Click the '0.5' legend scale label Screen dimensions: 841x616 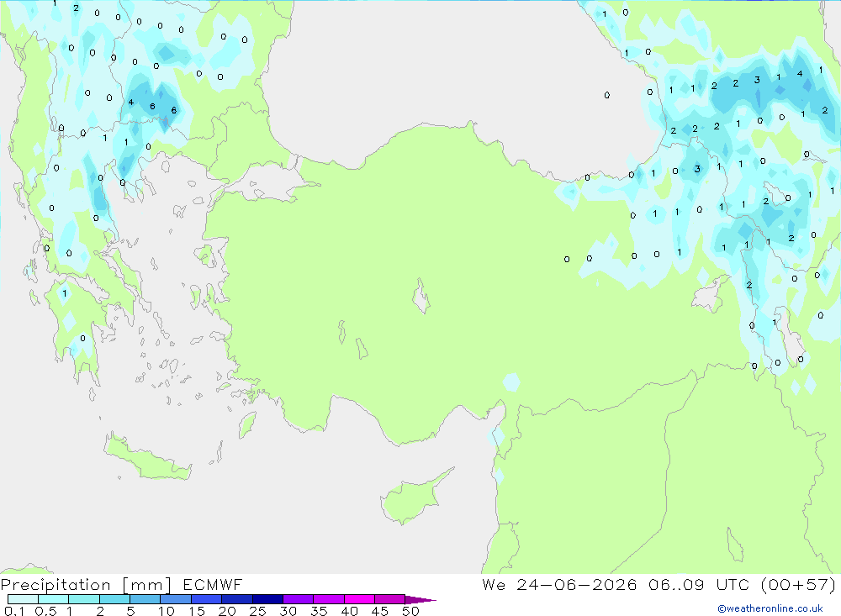(x=45, y=611)
